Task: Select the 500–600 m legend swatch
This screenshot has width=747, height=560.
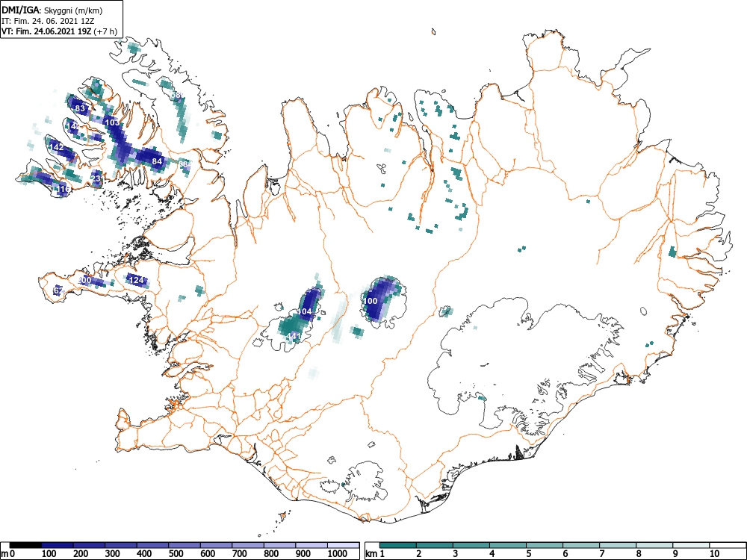Action: (185, 545)
